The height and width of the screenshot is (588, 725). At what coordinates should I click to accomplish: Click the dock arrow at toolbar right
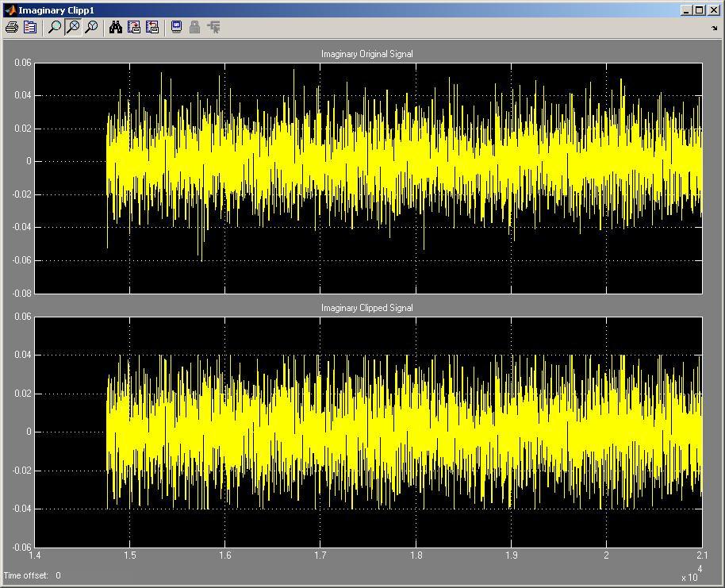click(715, 29)
